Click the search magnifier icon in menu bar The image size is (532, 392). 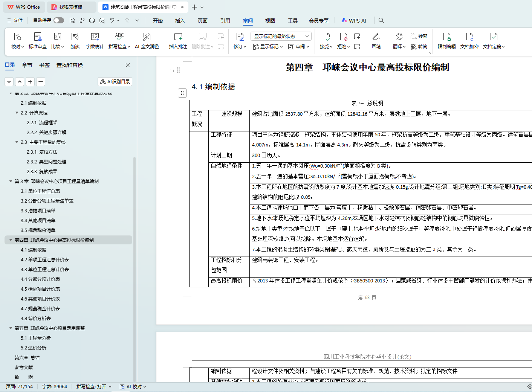point(381,21)
